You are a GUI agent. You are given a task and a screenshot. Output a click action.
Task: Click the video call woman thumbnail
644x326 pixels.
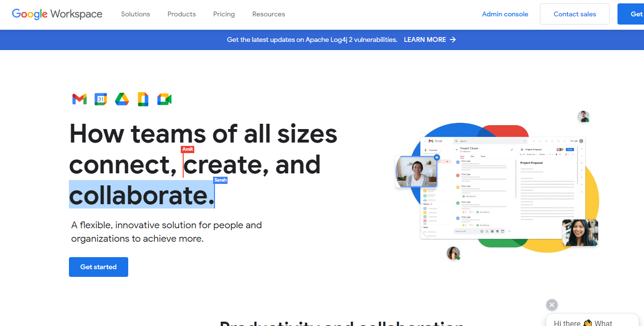click(x=416, y=172)
